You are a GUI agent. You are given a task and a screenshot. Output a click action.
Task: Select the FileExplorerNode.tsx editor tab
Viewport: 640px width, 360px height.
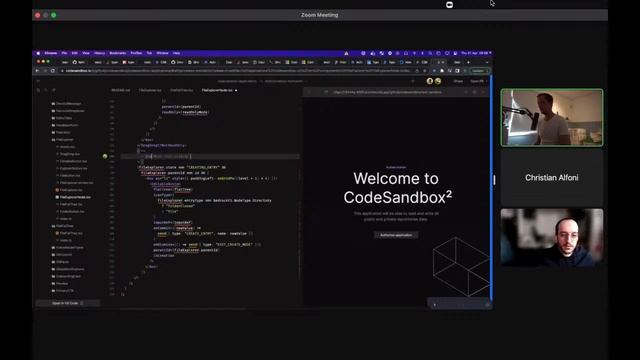tap(218, 90)
